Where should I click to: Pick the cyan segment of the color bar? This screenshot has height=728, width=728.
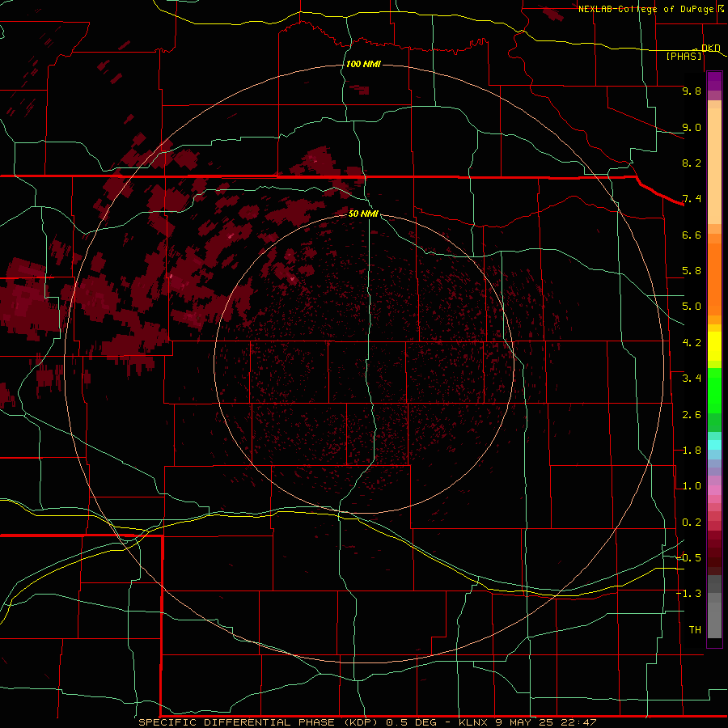tap(714, 445)
